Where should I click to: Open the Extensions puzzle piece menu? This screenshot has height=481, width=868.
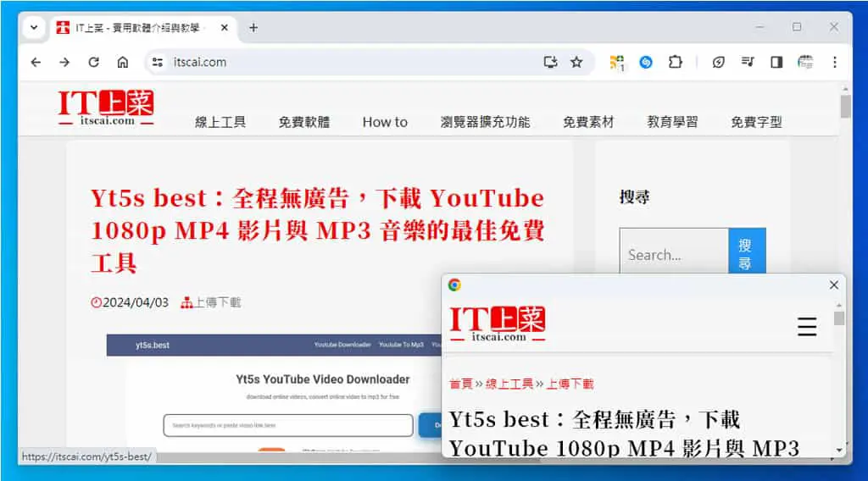click(676, 62)
